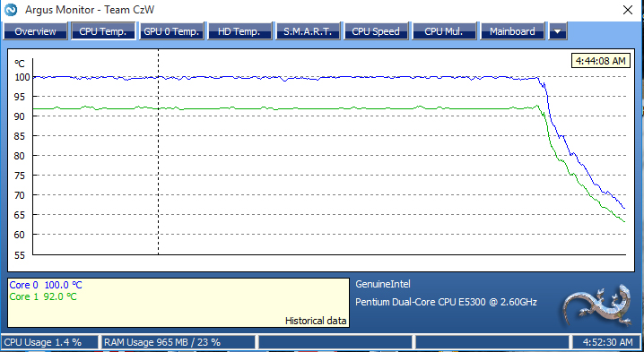Expand the extra tabs dropdown arrow
Viewport: 644px width, 352px height.
coord(558,31)
